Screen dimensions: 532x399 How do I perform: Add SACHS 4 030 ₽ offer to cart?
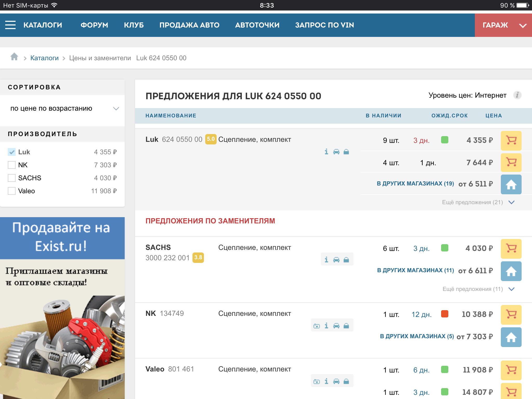pyautogui.click(x=511, y=249)
